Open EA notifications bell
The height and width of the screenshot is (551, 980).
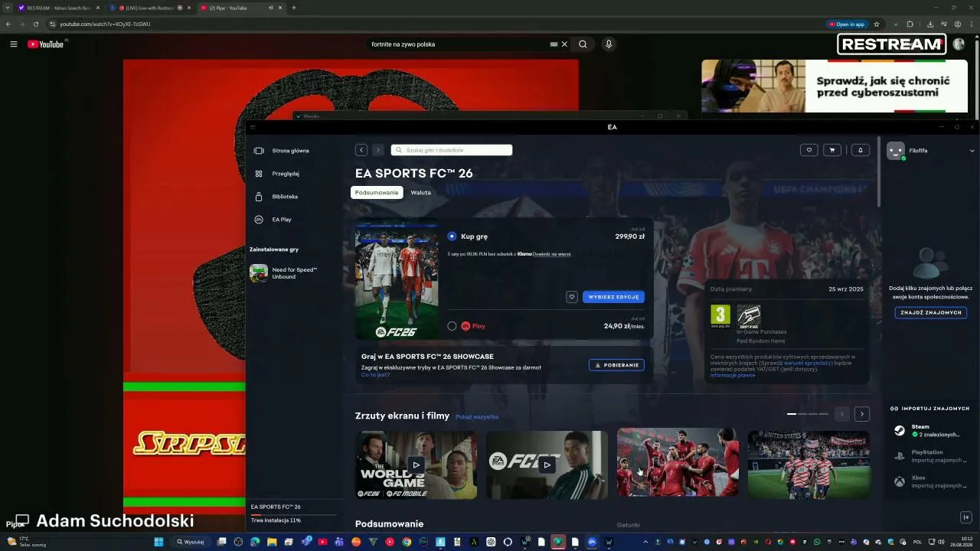[861, 150]
